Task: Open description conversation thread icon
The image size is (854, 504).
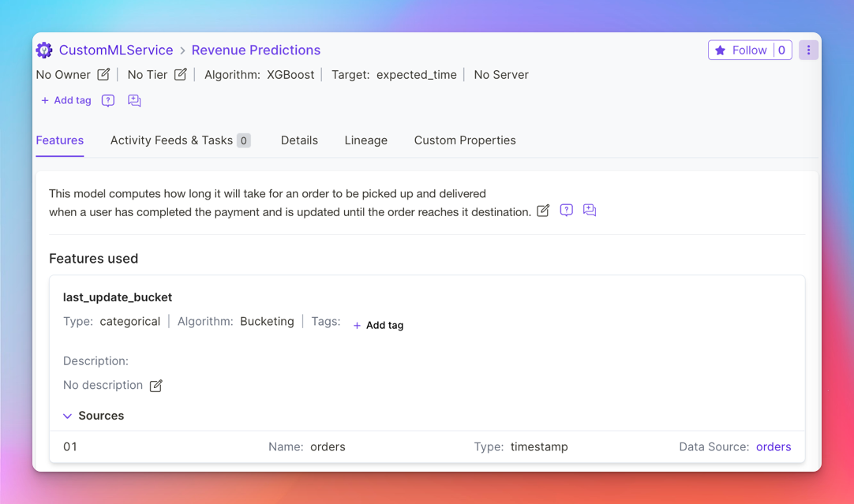Action: coord(590,211)
